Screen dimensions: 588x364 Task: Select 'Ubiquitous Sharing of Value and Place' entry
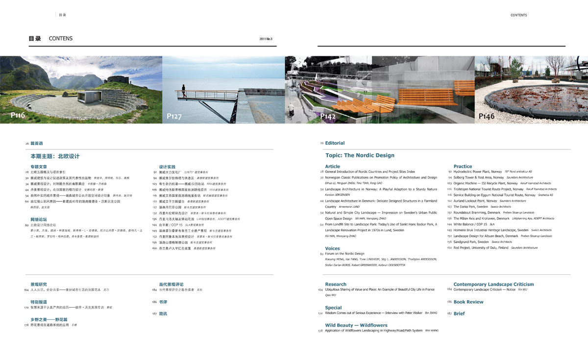tap(380, 290)
